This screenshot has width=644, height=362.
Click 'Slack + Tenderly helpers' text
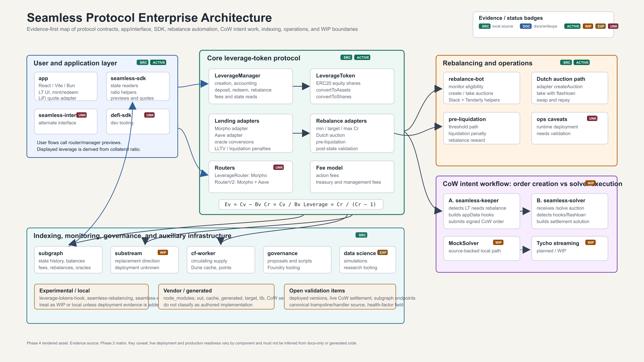[x=474, y=100]
